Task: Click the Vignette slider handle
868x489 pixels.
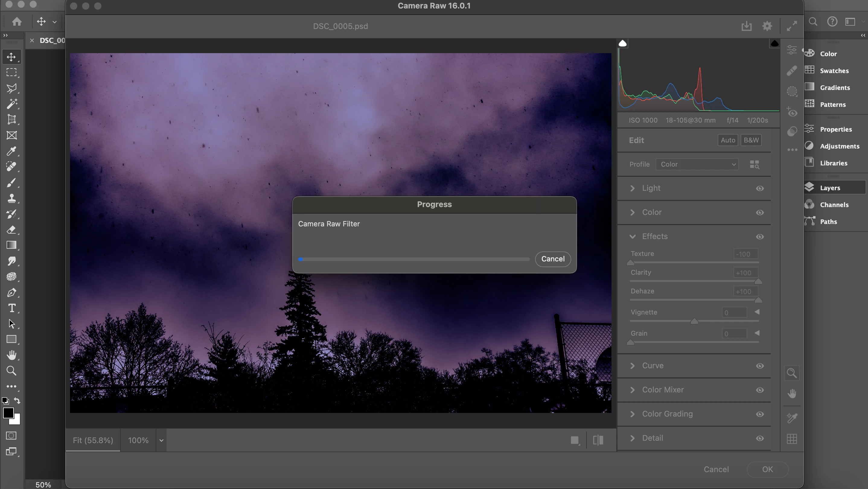Action: pyautogui.click(x=694, y=321)
